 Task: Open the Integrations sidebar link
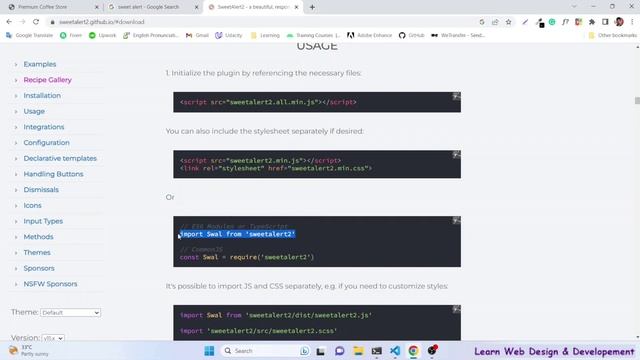[x=44, y=127]
